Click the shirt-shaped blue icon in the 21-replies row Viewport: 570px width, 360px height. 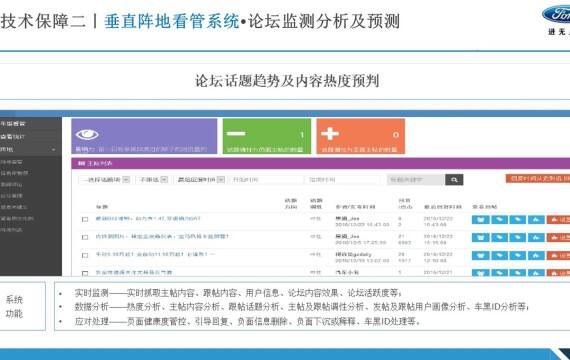(481, 237)
